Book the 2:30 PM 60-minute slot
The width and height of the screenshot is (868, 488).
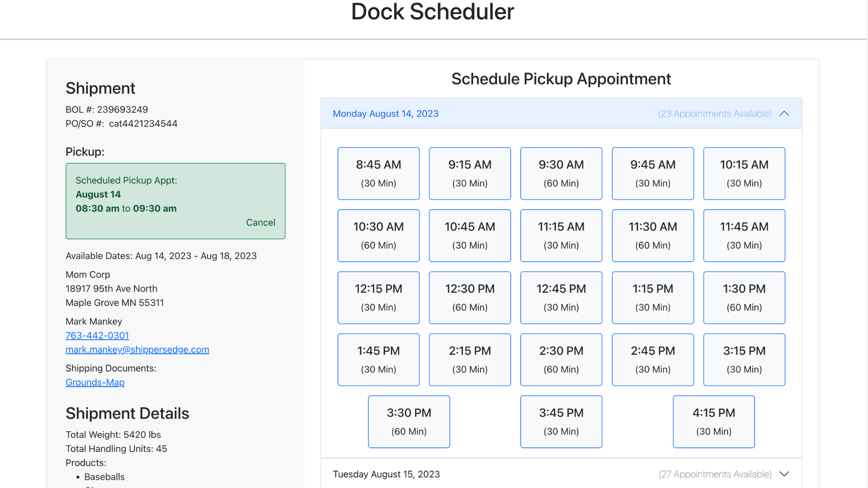point(561,359)
